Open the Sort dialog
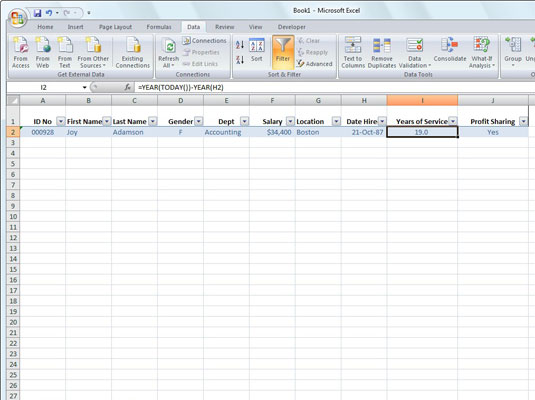535x400 pixels. 257,51
